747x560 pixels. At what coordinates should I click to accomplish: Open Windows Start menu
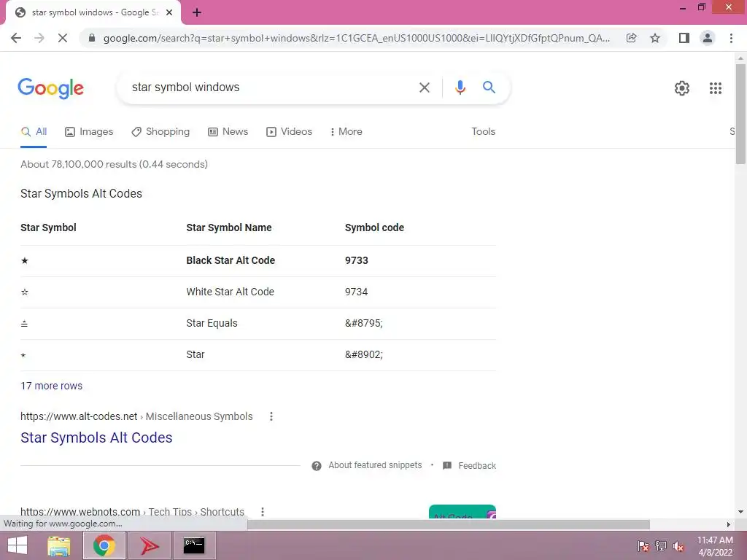click(x=18, y=545)
